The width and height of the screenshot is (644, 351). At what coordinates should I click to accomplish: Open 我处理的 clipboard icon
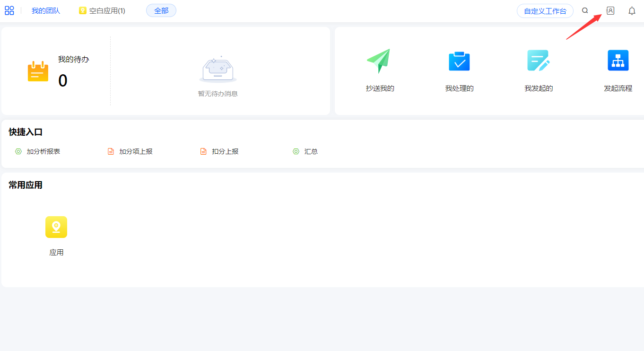(459, 61)
